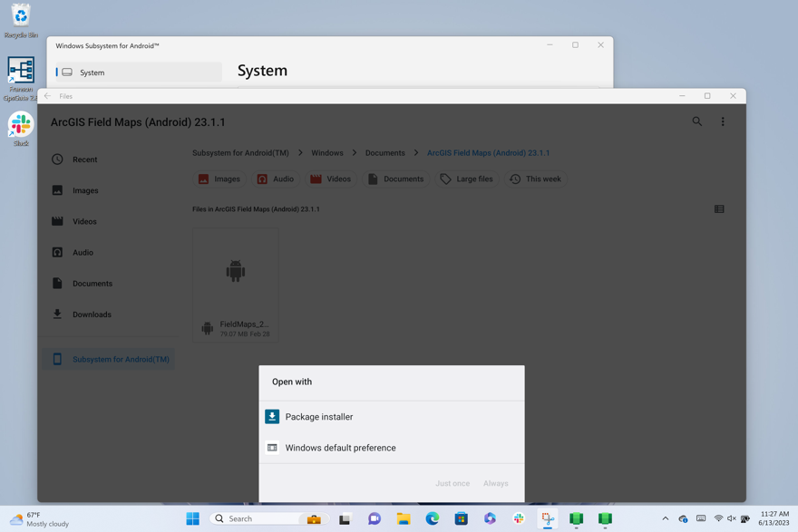This screenshot has width=798, height=532.
Task: Filter by Large files chip
Action: (467, 179)
